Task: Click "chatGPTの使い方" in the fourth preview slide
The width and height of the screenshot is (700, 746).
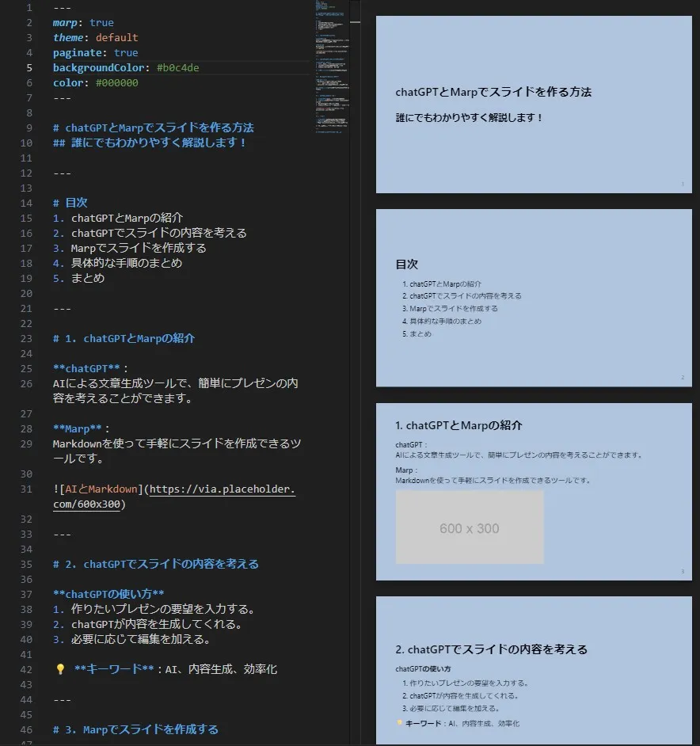Action: point(423,669)
